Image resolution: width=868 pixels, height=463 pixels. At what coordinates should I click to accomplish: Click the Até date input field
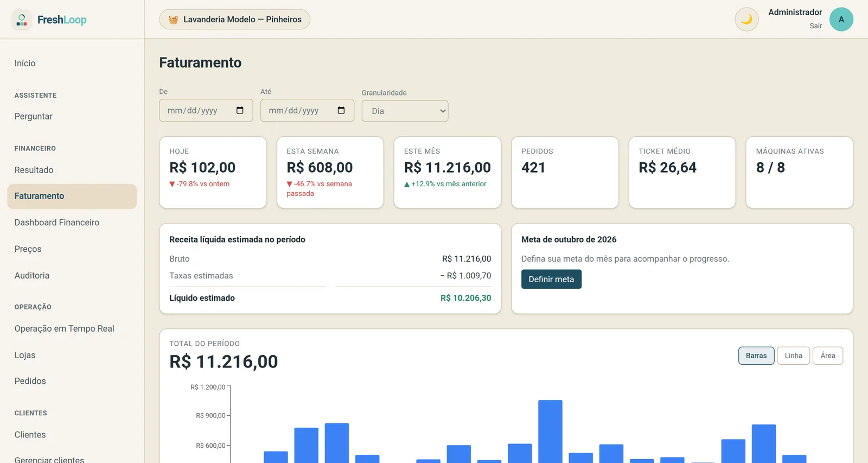click(x=307, y=110)
